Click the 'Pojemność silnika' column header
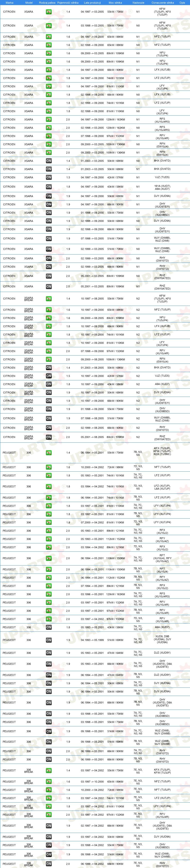Image resolution: width=190 pixels, height=868 pixels. point(68,2)
